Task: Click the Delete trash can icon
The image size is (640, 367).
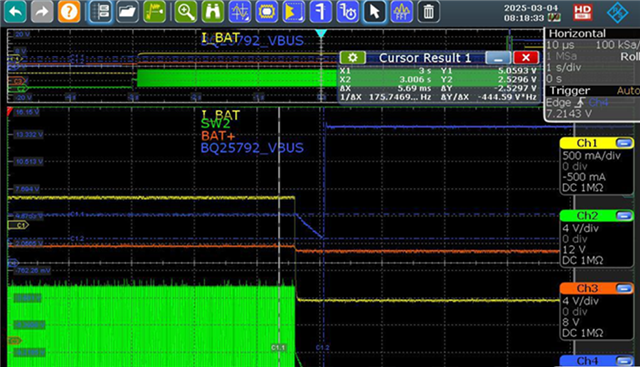Action: click(x=429, y=11)
